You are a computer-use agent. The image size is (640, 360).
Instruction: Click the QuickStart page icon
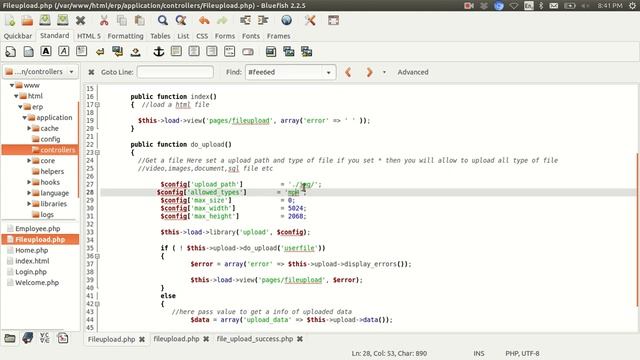pos(11,51)
